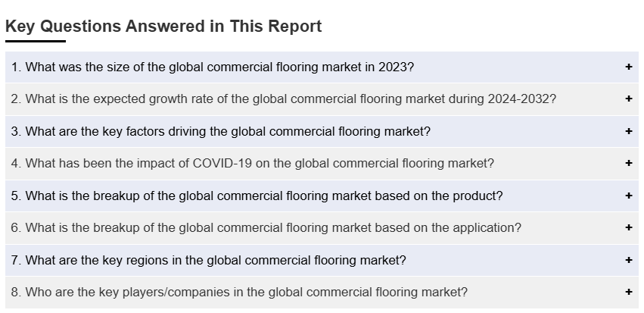Click the plus icon next to the key players question
This screenshot has width=644, height=313.
628,292
